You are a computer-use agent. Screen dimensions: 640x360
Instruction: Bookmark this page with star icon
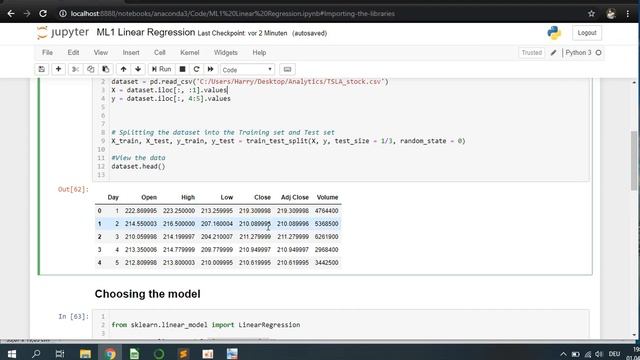(x=591, y=13)
